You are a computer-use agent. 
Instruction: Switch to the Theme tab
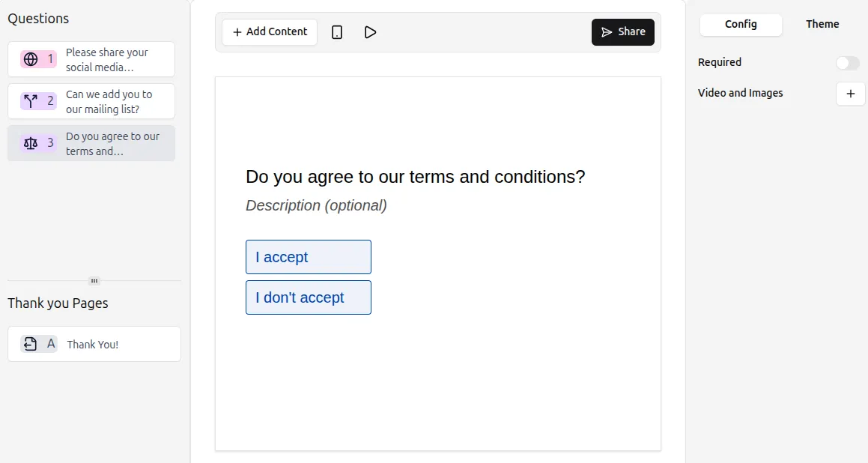point(822,24)
